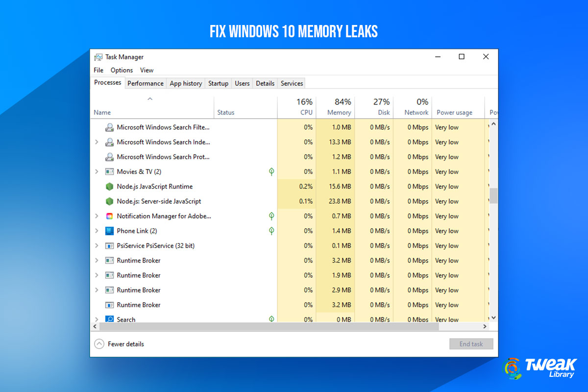
Task: Switch to the Performance tab
Action: [x=146, y=83]
